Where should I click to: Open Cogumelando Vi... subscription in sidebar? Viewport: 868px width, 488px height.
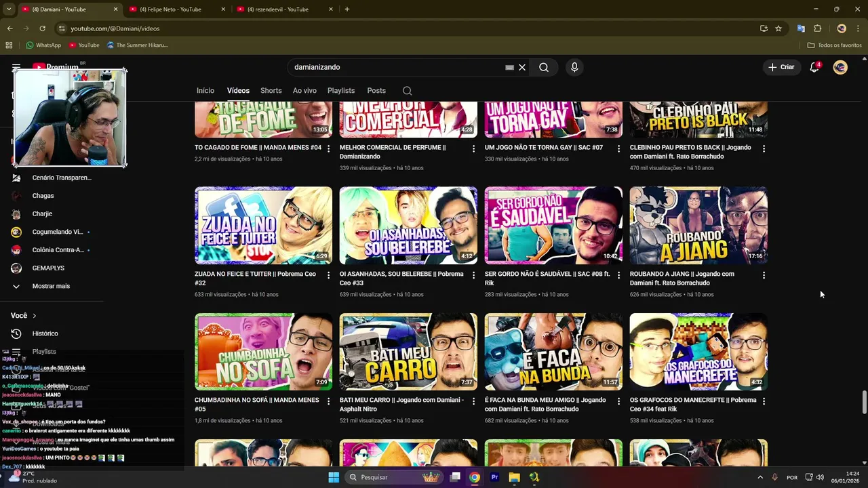coord(58,232)
